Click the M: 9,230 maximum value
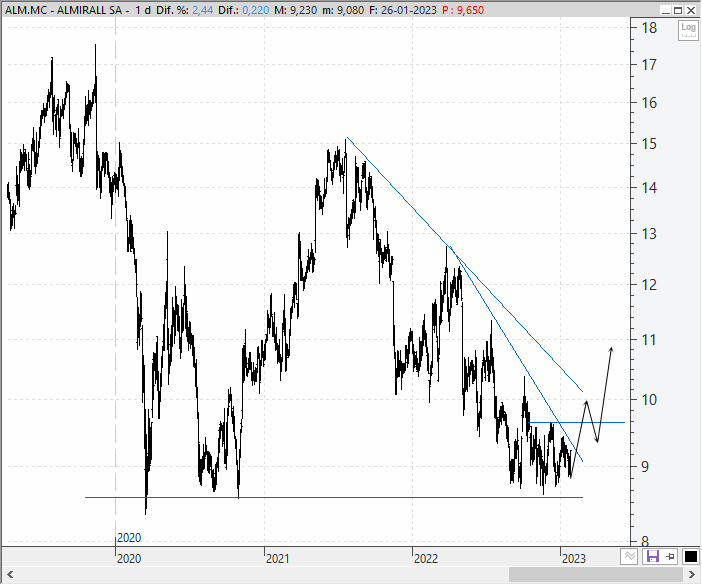702x585 pixels. pos(295,10)
